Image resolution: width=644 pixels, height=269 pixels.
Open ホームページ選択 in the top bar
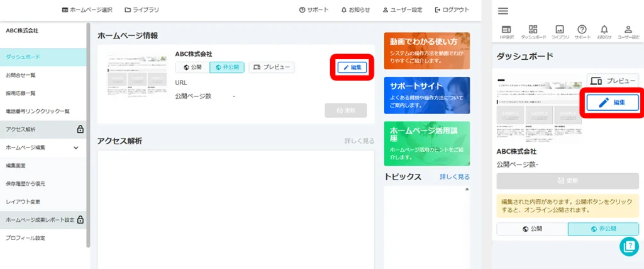87,9
